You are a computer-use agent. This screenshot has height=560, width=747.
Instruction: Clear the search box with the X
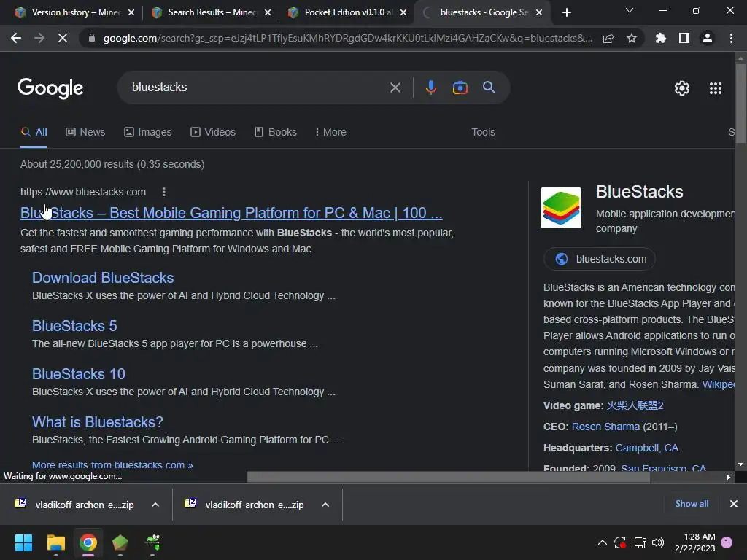[395, 87]
